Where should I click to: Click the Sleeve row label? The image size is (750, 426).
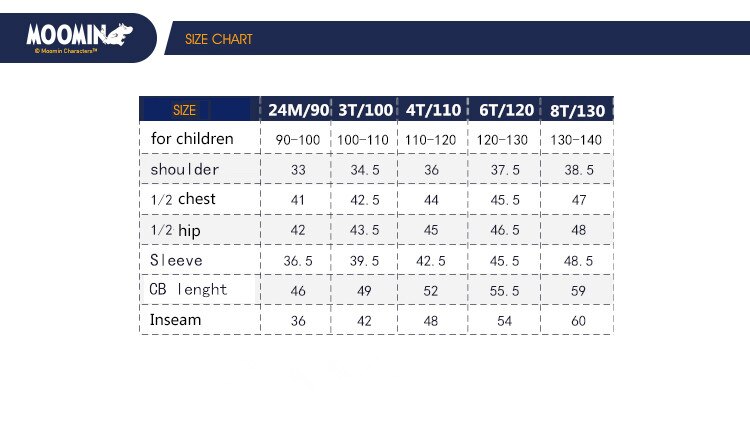pos(176,260)
